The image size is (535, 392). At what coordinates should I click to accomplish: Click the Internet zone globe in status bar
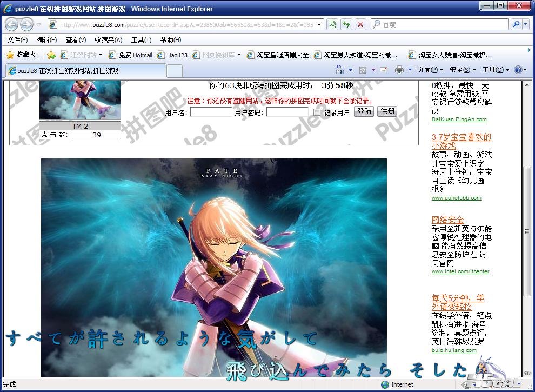tap(385, 384)
